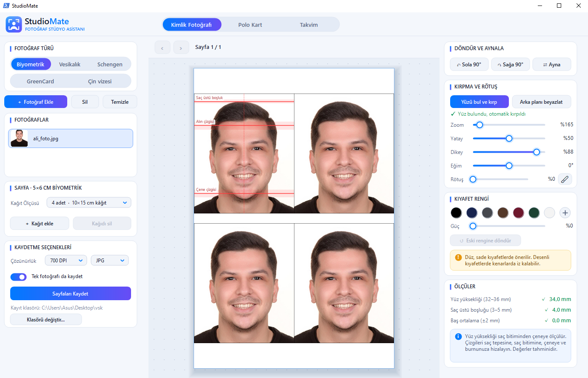Select Schengen photo type

(110, 64)
